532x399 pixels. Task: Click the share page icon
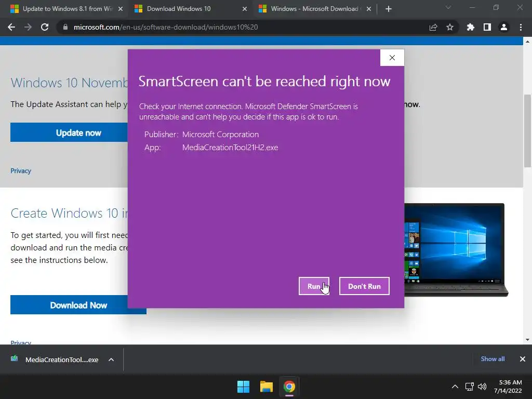point(433,27)
